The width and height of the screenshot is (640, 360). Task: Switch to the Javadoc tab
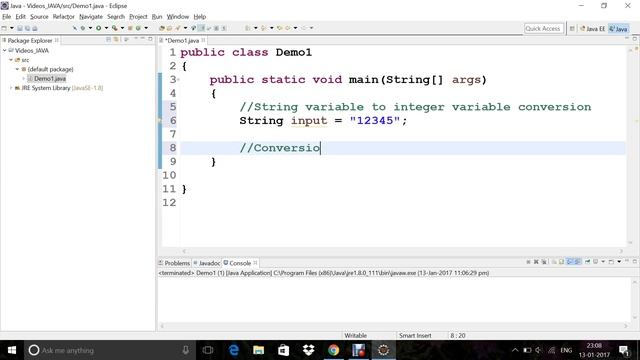click(x=207, y=263)
